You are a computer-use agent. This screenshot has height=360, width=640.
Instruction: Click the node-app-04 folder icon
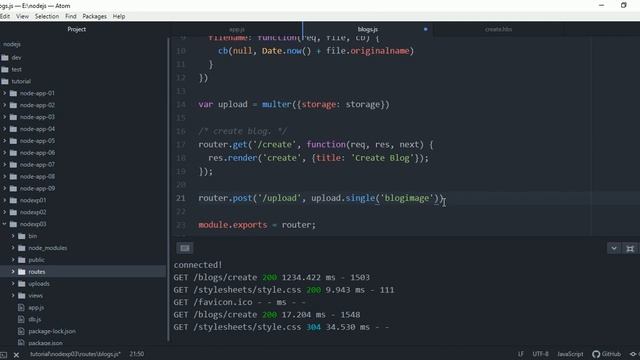coord(13,129)
